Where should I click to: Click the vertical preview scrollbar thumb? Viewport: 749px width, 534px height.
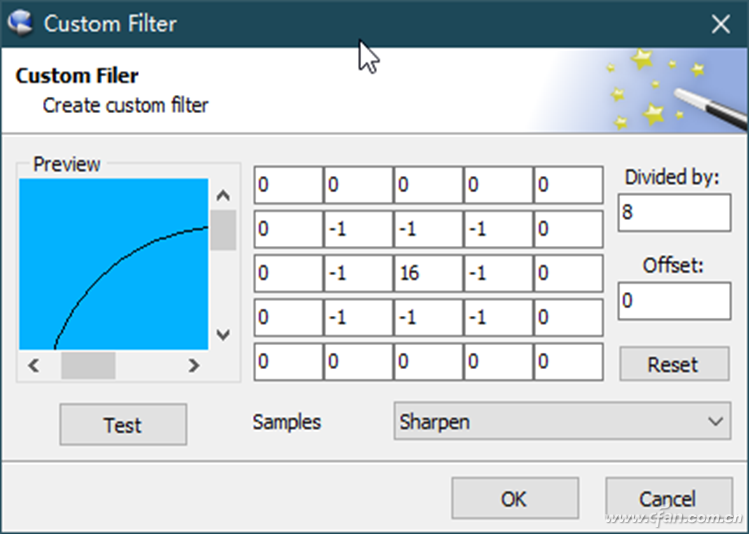pos(223,230)
